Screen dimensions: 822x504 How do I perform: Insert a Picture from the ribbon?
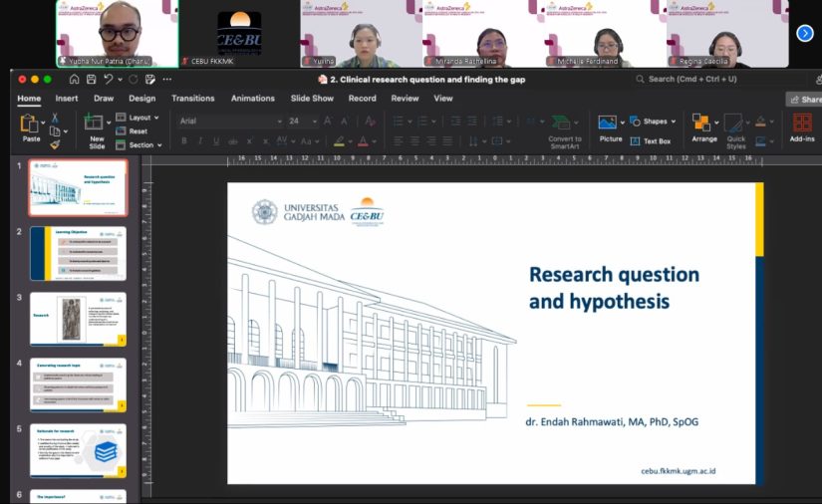pos(609,124)
